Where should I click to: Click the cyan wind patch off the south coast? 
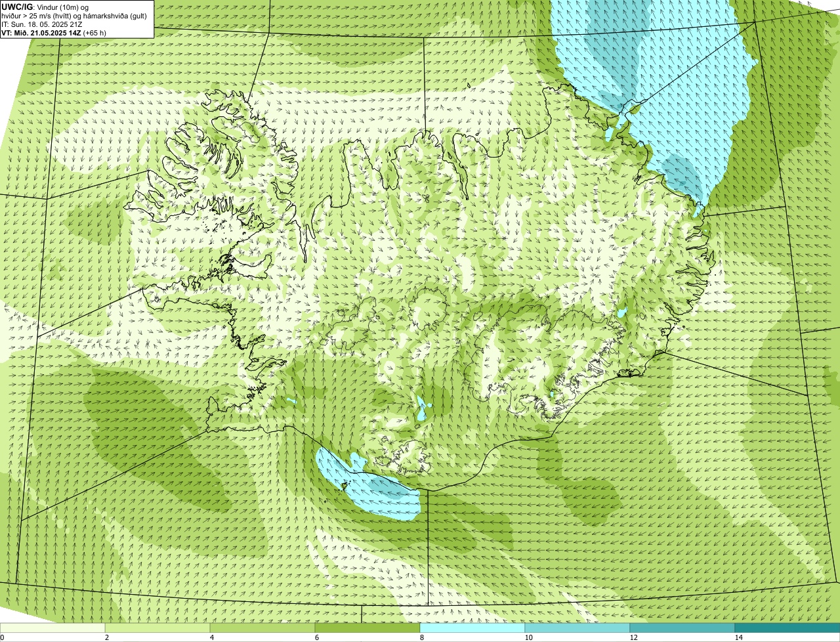(x=371, y=488)
